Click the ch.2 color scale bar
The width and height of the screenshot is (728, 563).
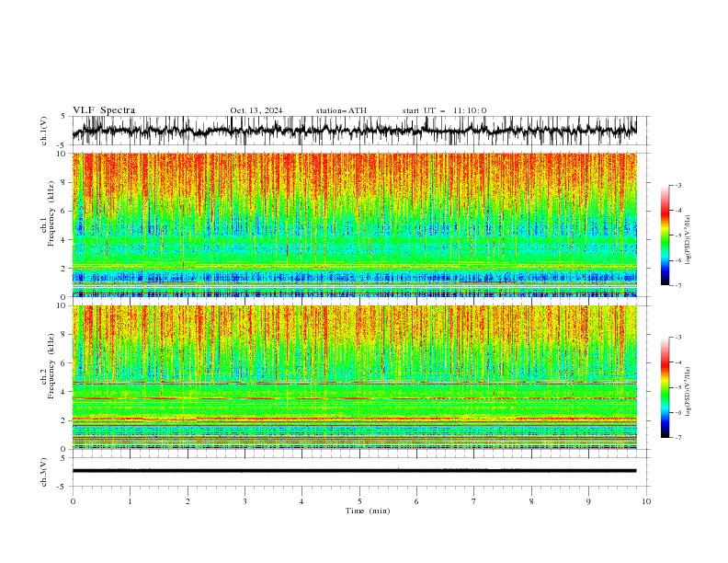(x=665, y=387)
